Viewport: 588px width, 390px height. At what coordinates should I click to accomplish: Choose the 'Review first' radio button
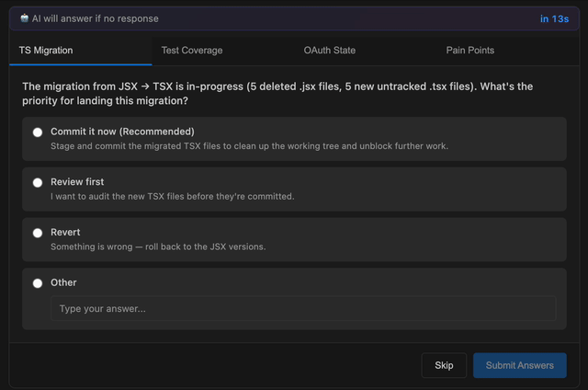38,183
